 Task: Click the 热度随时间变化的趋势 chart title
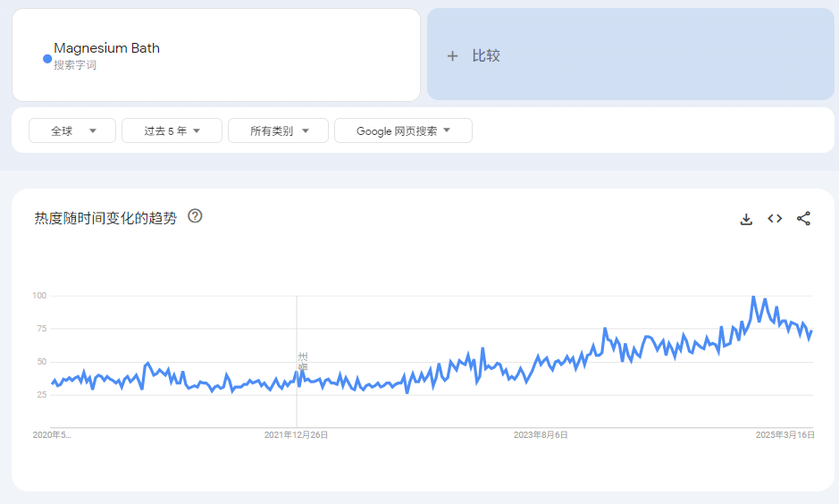point(105,218)
